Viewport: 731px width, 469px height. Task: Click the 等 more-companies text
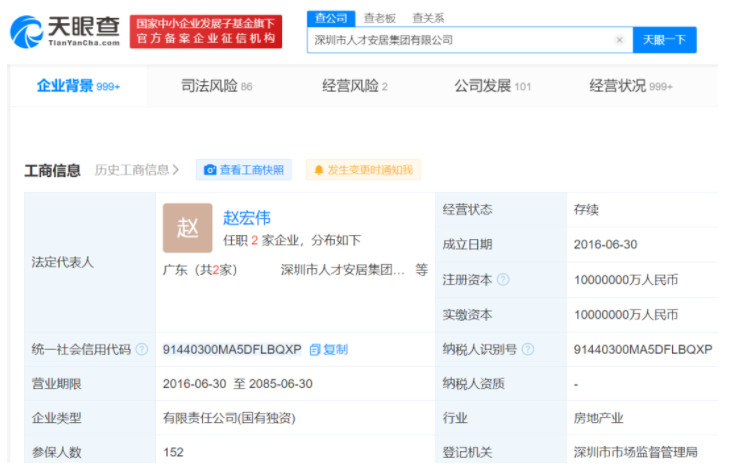pos(421,269)
